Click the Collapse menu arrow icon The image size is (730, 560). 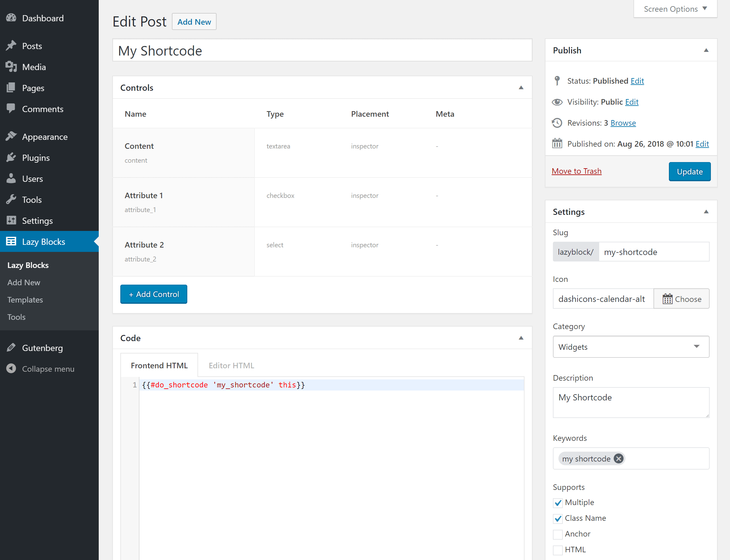click(11, 369)
